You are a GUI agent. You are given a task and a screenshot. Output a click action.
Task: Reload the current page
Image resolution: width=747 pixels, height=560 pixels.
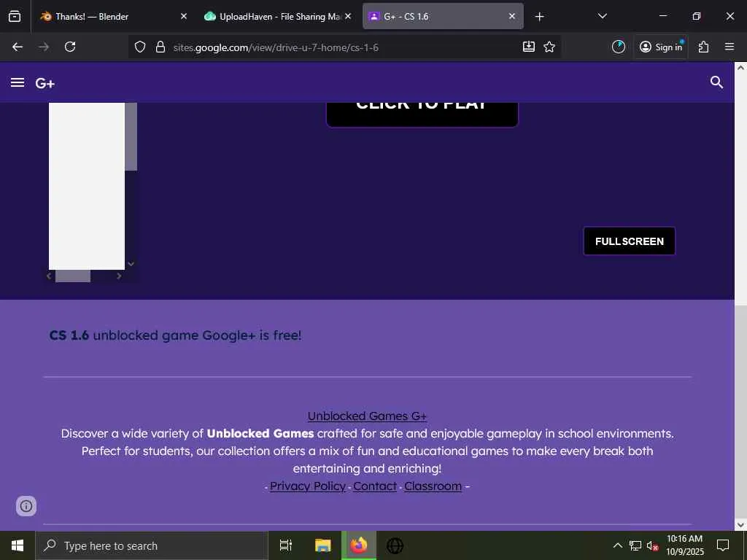tap(70, 47)
